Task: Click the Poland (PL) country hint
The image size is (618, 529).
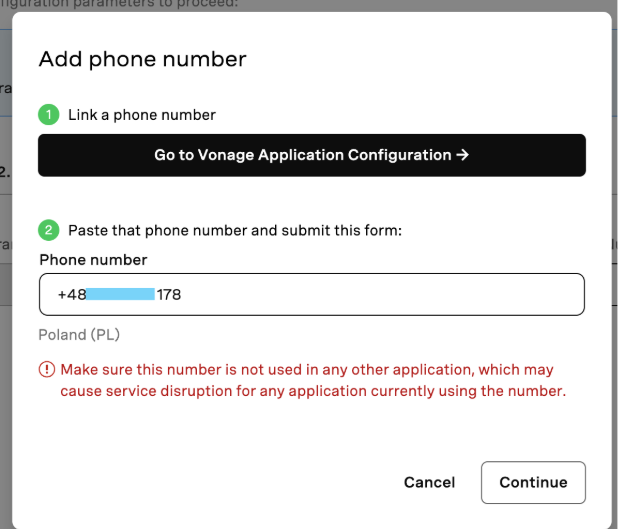Action: [79, 335]
